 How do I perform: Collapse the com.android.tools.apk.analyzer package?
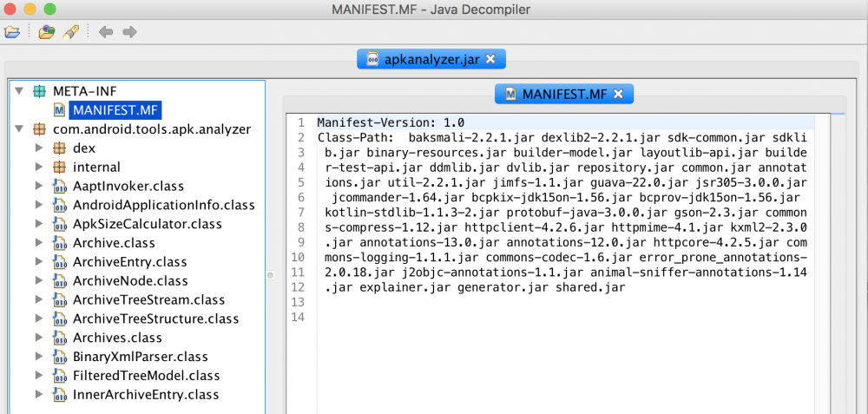click(x=20, y=129)
